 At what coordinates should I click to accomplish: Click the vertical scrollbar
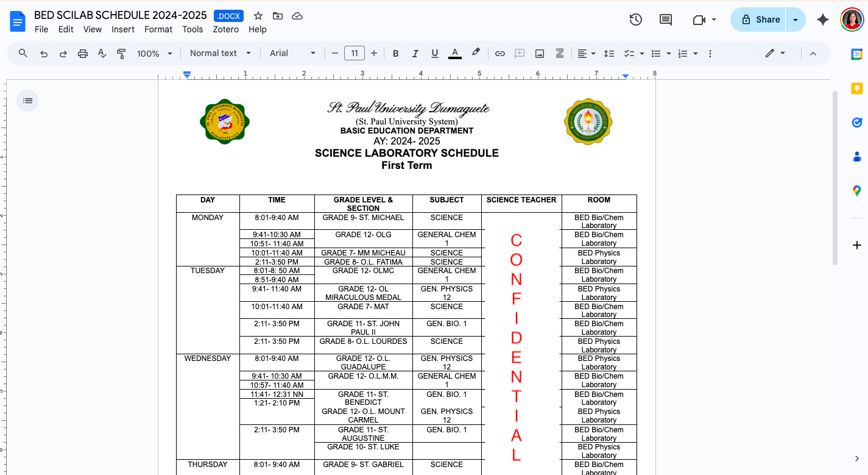tap(834, 177)
